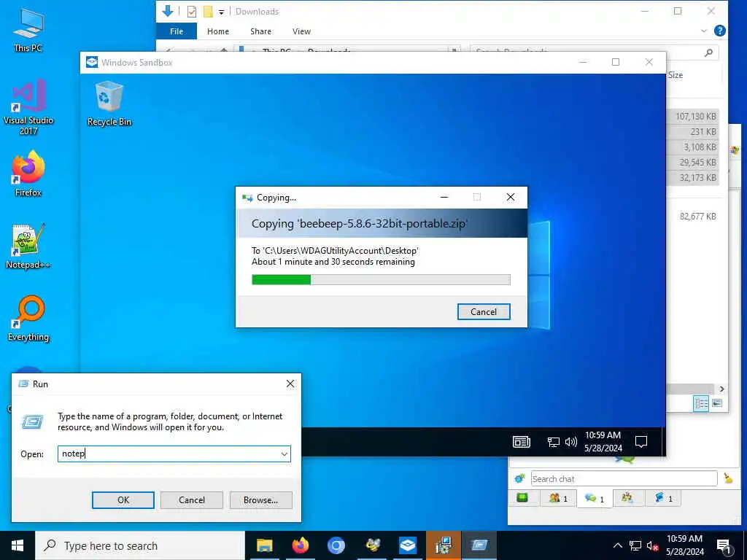This screenshot has height=560, width=747.
Task: Click BeeBEEP Search chat field
Action: coord(624,478)
